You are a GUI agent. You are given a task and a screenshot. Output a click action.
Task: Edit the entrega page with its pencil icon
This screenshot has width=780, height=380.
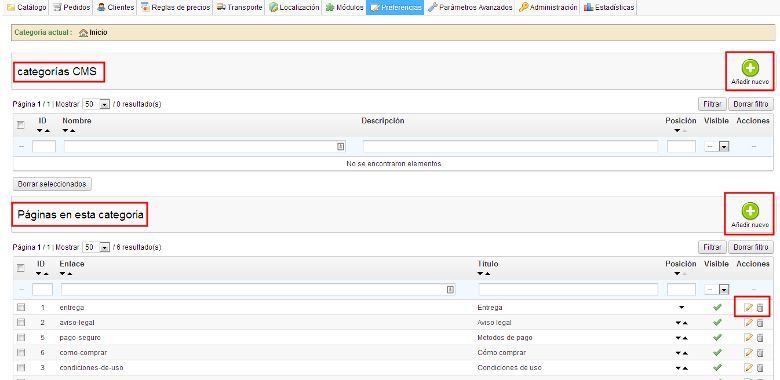point(748,307)
